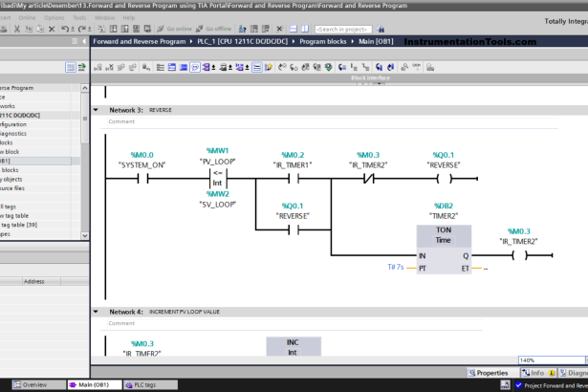This screenshot has width=588, height=392.
Task: Open the Online menu
Action: coord(27,17)
